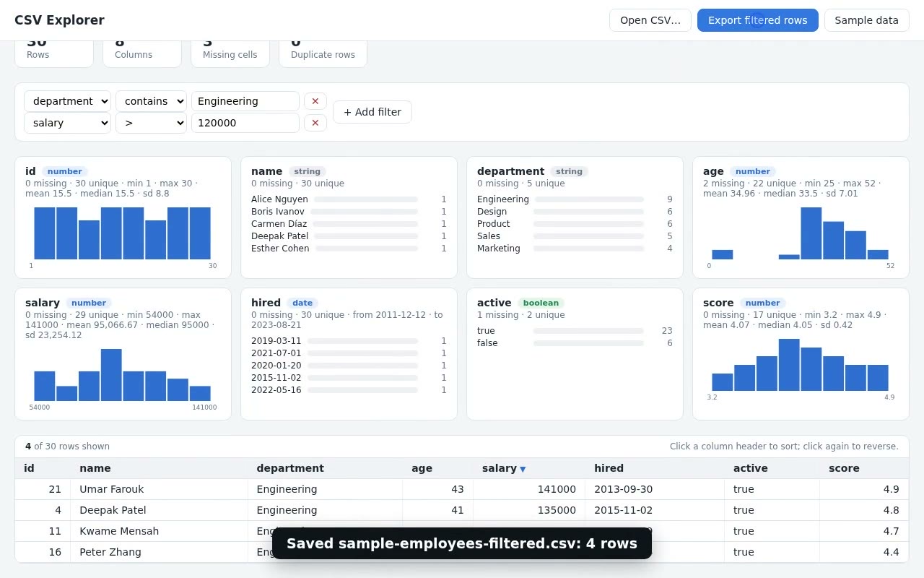Open the greater-than operator dropdown
The image size is (924, 578).
point(151,123)
